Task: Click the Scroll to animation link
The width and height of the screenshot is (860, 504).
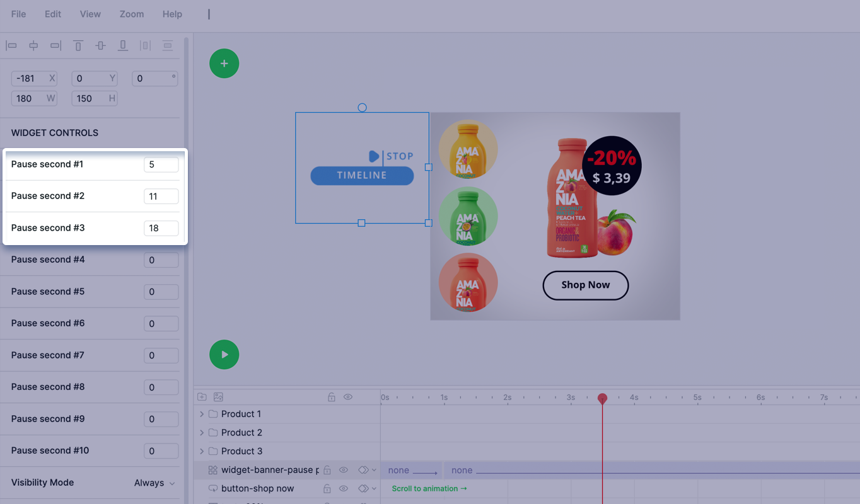Action: (429, 488)
